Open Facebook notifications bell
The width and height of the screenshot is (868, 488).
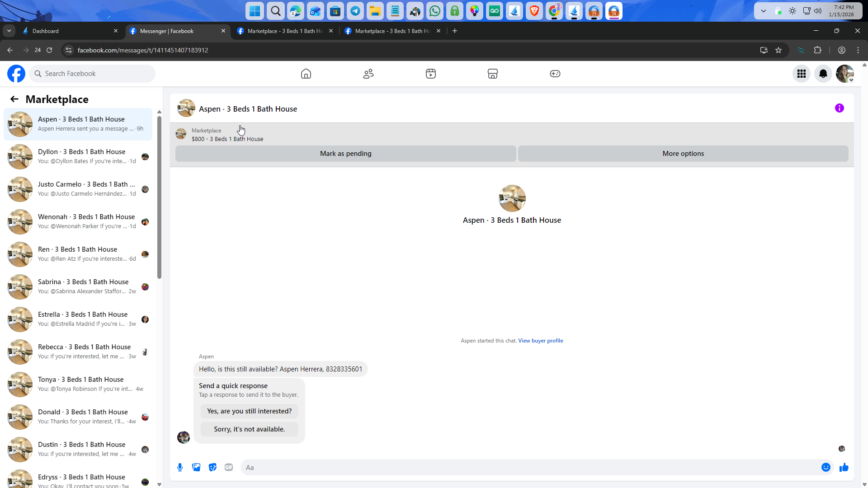pyautogui.click(x=823, y=74)
